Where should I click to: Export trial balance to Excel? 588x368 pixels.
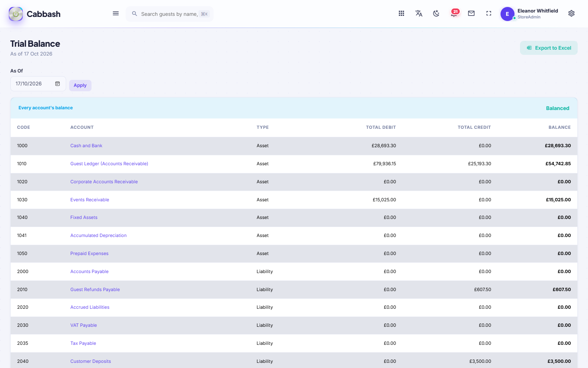coord(549,48)
